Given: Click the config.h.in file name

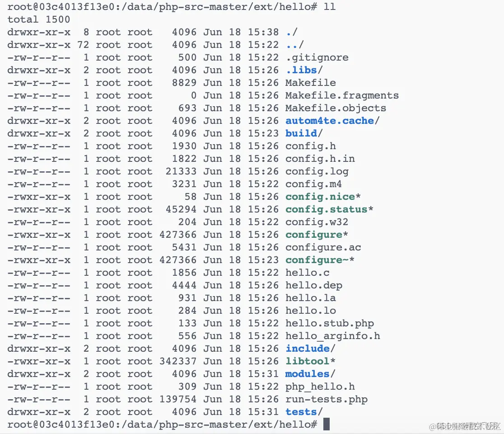Looking at the screenshot, I should pyautogui.click(x=320, y=159).
